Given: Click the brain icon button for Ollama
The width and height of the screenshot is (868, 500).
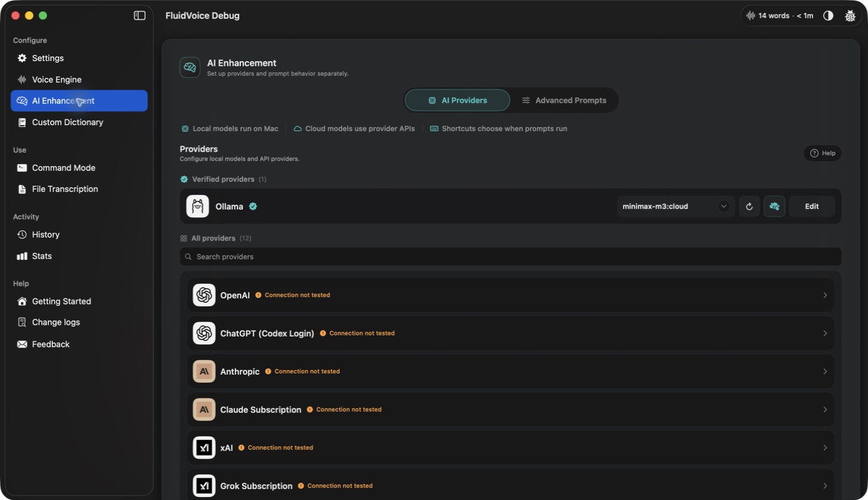Looking at the screenshot, I should (774, 206).
